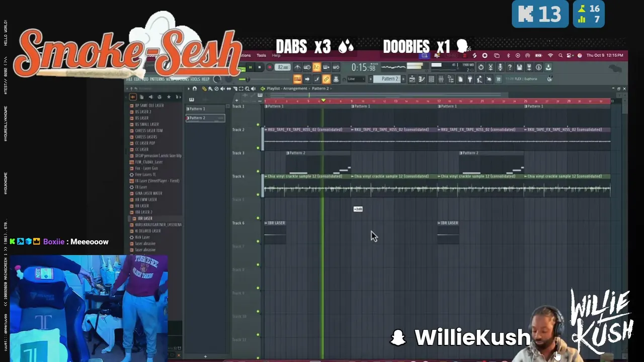Open the Line snap dropdown

356,79
